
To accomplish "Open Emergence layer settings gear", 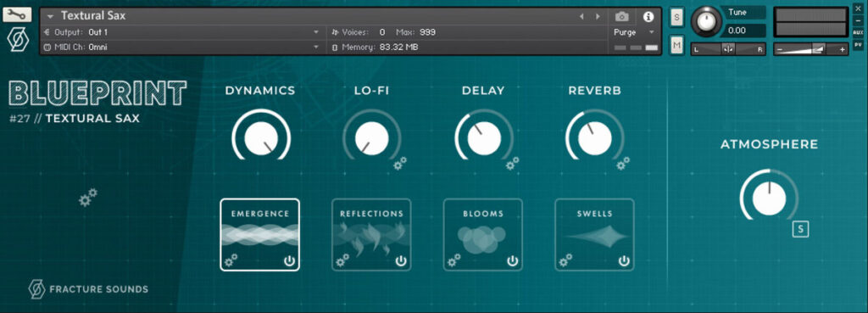I will pos(231,260).
